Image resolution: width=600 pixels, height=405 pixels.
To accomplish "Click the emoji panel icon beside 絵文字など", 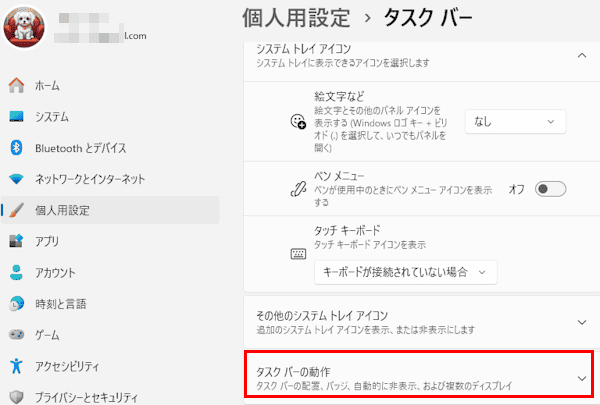I will click(x=298, y=122).
